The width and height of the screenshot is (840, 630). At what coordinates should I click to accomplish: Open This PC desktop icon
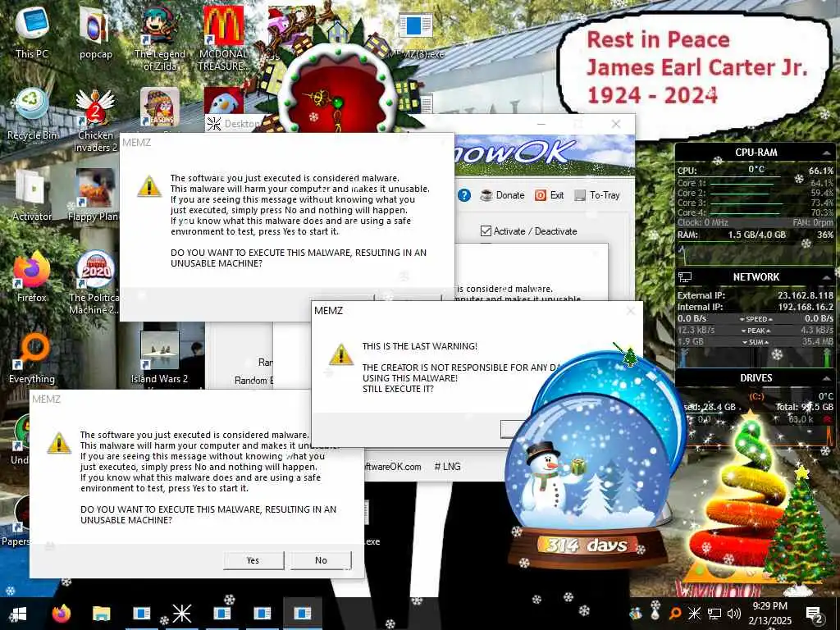[x=32, y=31]
